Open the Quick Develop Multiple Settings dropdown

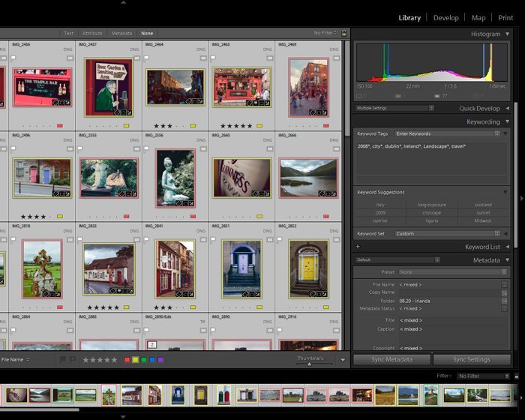point(394,108)
